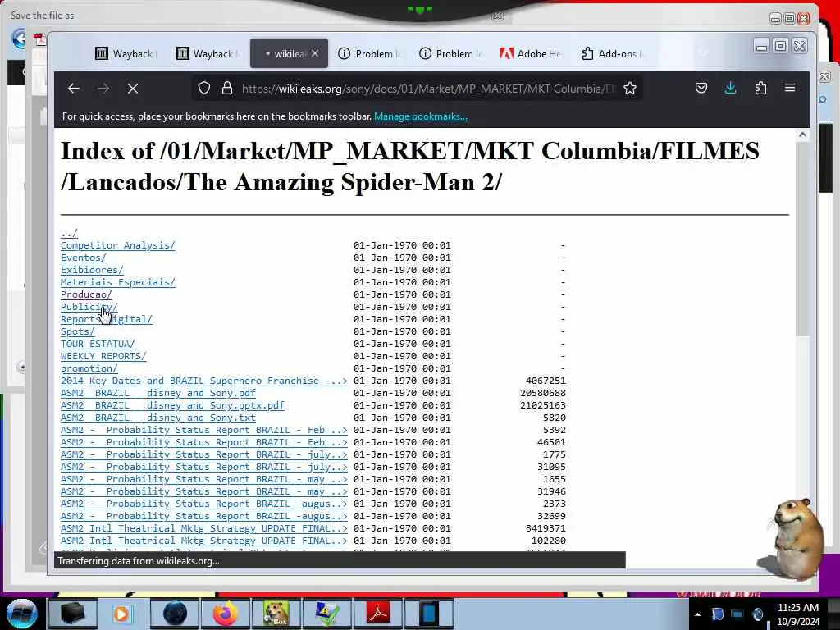Open ASM2 BRAZIL disney and Sony.pdf
840x630 pixels.
158,393
